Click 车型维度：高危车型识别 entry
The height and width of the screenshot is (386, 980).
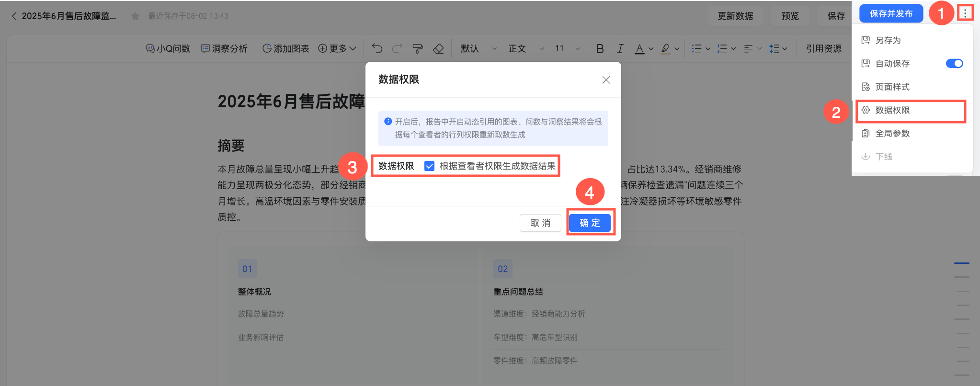[536, 337]
